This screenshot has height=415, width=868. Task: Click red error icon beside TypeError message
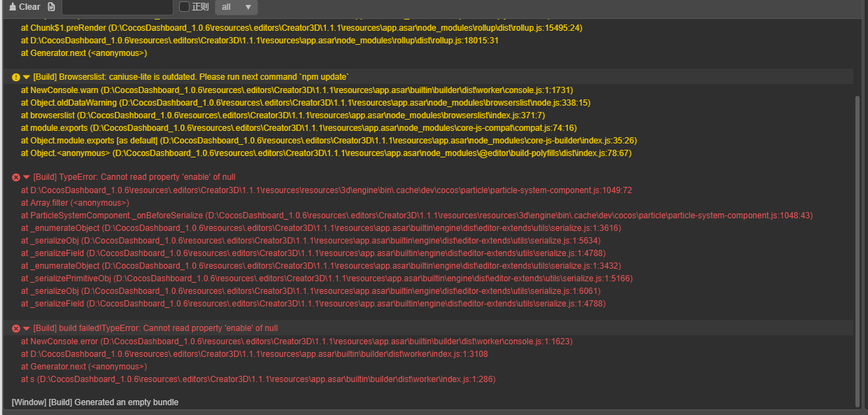[16, 178]
